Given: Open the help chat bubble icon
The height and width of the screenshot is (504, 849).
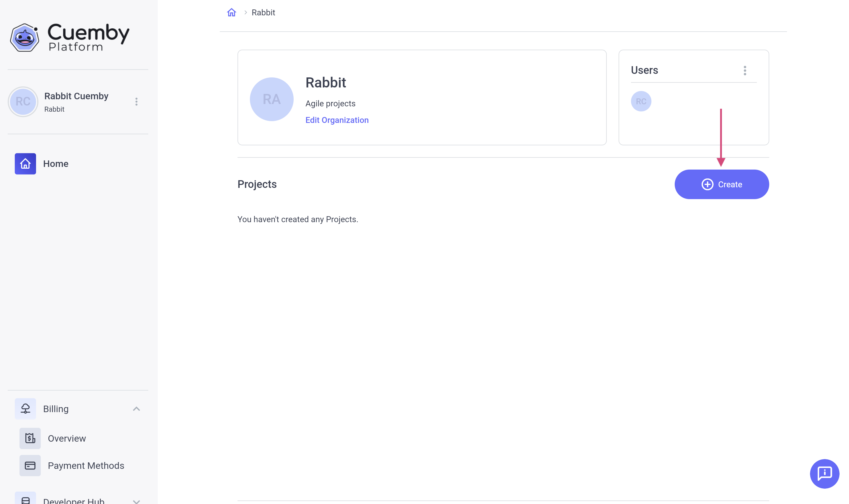Looking at the screenshot, I should click(x=824, y=474).
